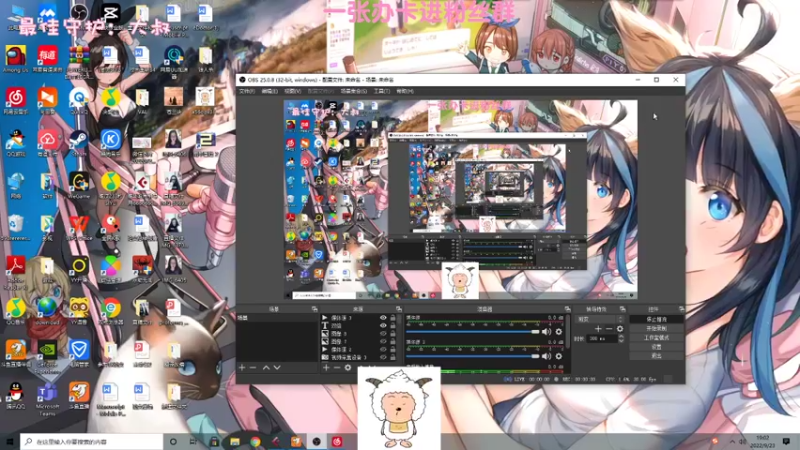Open File Explorer from the taskbar
Image resolution: width=800 pixels, height=450 pixels.
235,442
